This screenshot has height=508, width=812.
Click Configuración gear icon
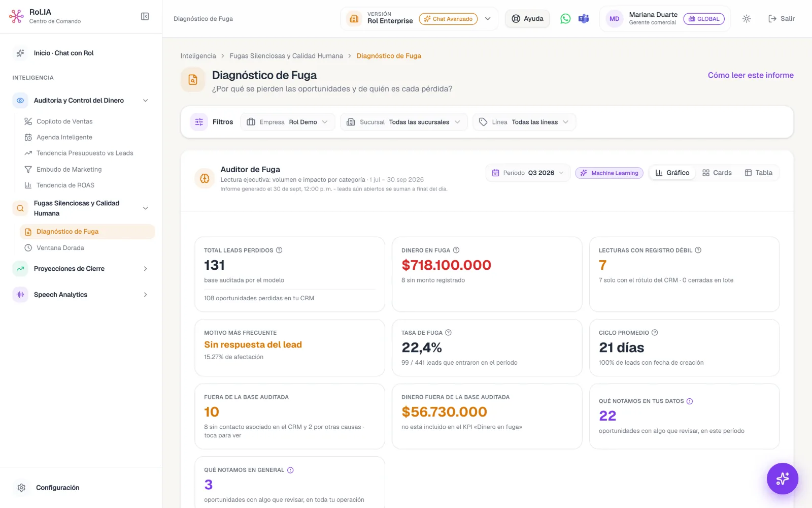pos(21,488)
